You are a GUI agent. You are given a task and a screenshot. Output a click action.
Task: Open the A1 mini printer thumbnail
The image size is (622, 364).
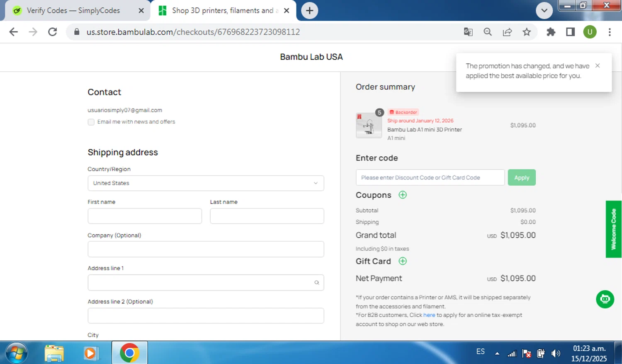click(369, 125)
